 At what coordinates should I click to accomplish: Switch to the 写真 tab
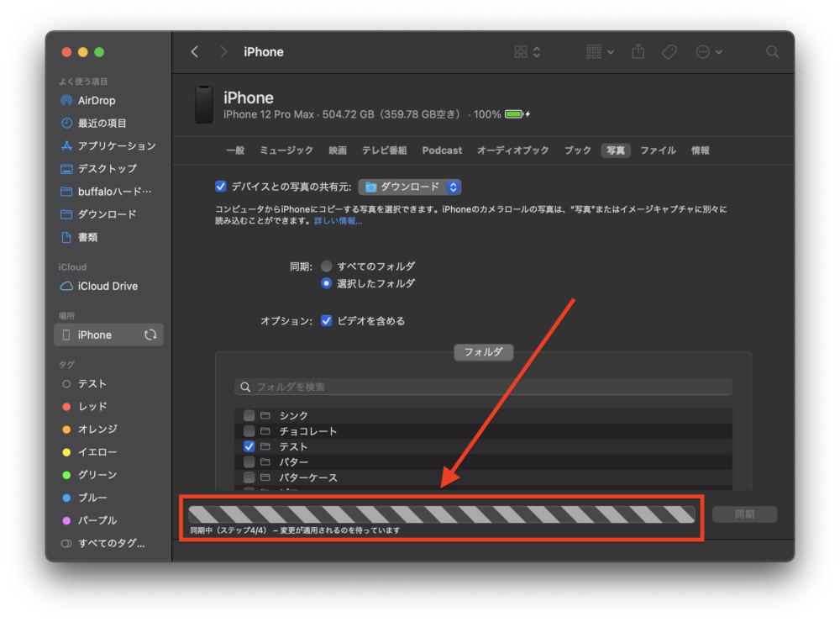pos(616,150)
